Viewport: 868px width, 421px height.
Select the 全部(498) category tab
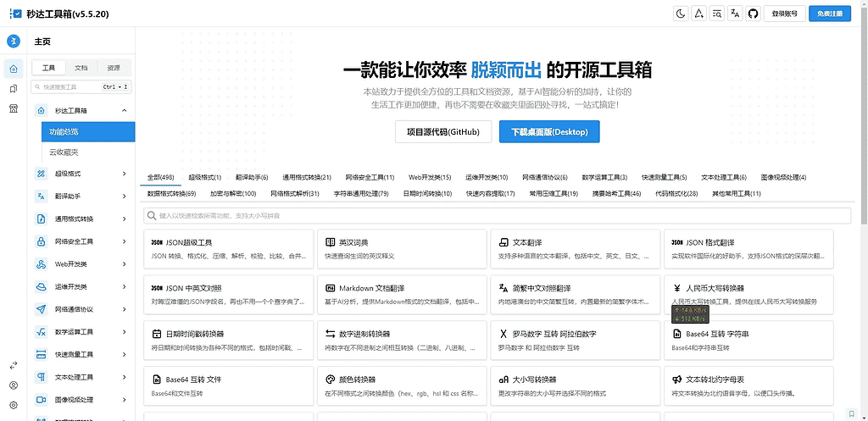160,178
